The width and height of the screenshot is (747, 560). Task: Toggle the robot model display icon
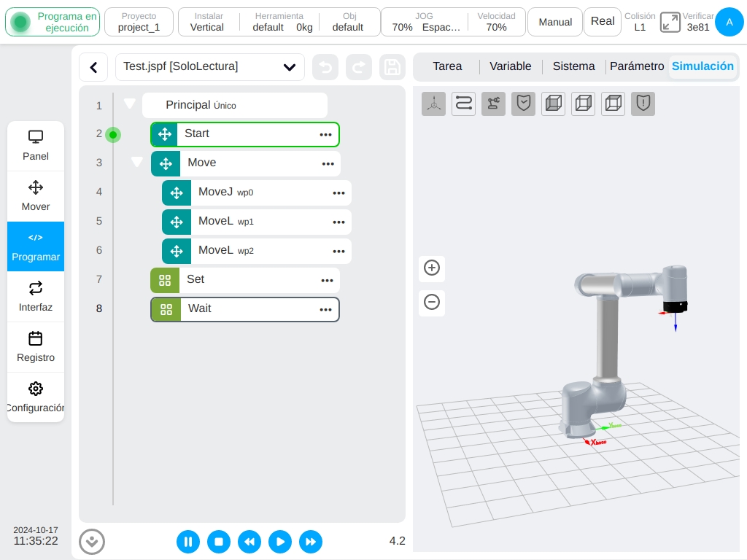tap(494, 104)
